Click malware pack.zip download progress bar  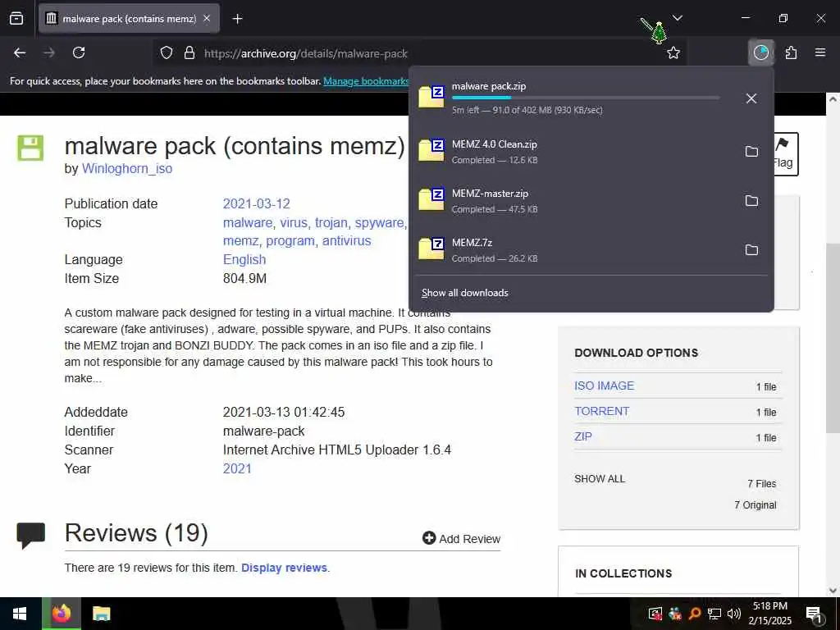coord(586,98)
